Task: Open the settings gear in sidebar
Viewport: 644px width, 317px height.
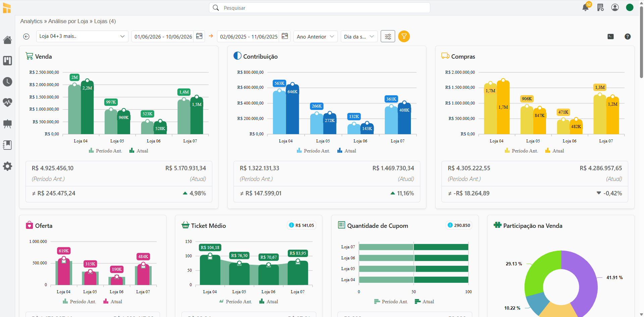Action: [x=7, y=166]
